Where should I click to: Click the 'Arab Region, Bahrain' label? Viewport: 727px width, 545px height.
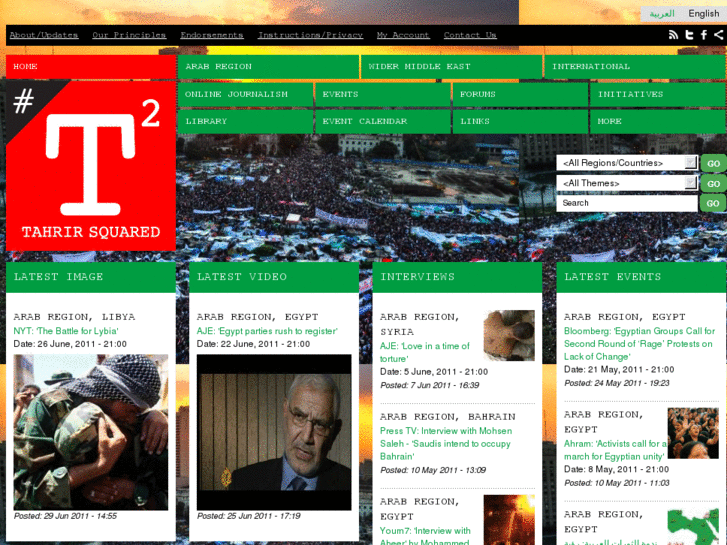pyautogui.click(x=447, y=417)
